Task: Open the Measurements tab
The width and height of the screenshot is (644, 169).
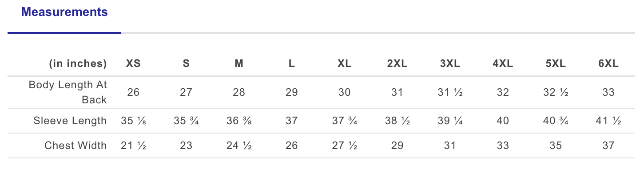Action: (x=64, y=12)
